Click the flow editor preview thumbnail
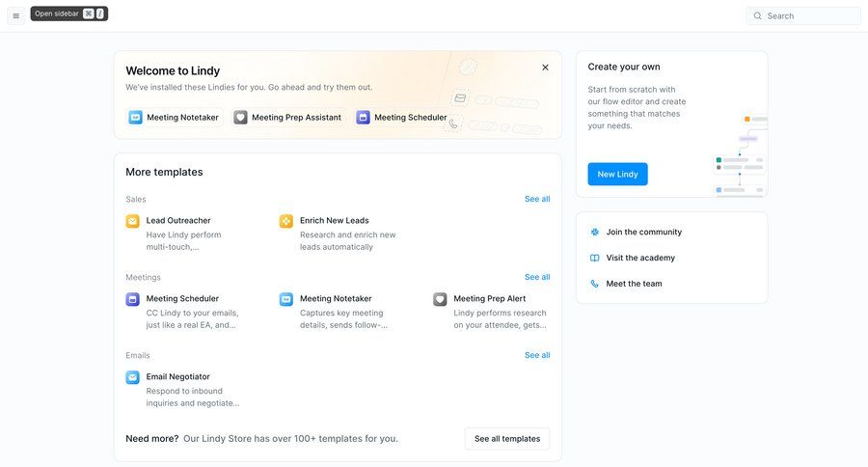Image resolution: width=868 pixels, height=467 pixels. [x=740, y=154]
